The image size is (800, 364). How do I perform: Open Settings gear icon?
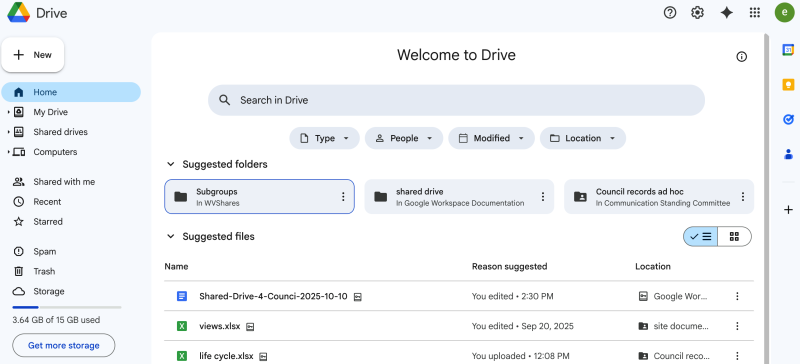coord(697,13)
